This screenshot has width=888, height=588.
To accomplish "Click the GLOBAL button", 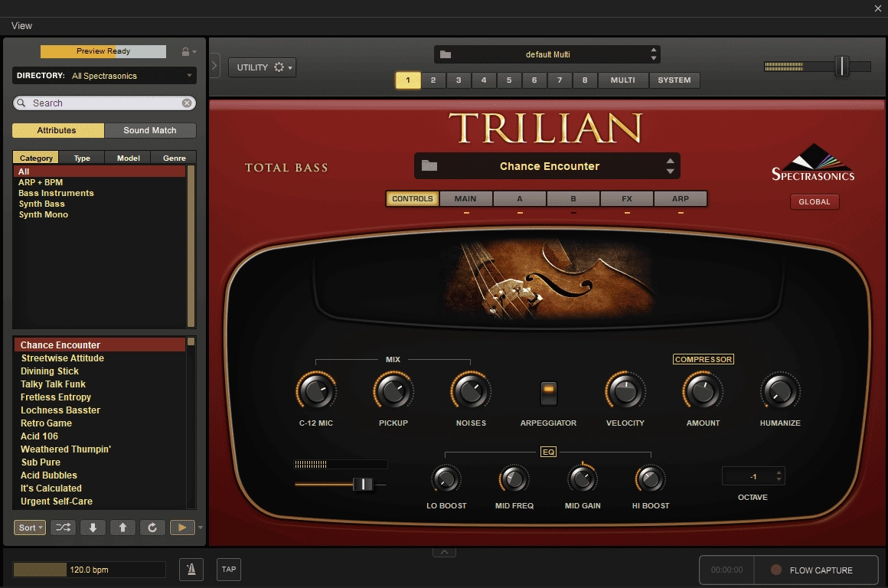I will tap(815, 201).
